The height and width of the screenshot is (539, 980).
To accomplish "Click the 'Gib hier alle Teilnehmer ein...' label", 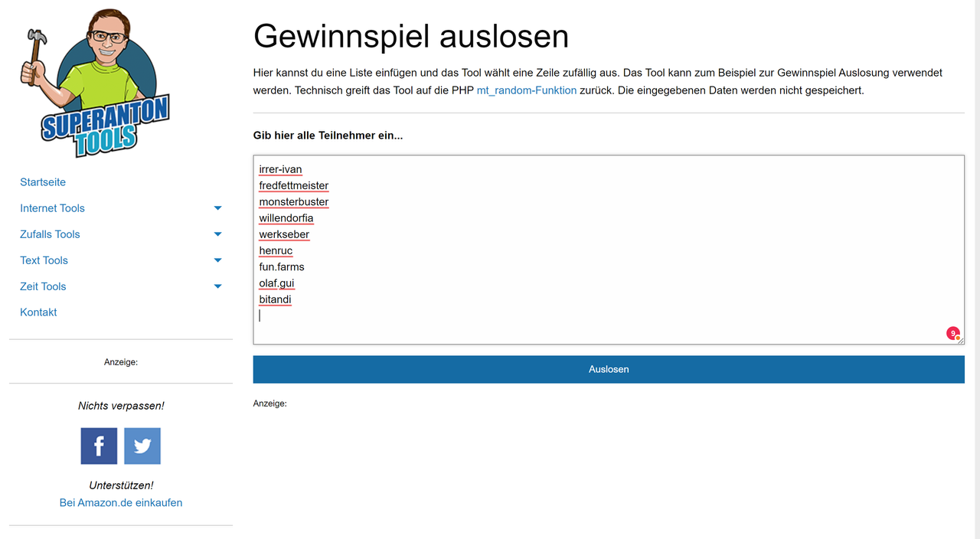I will [x=328, y=136].
